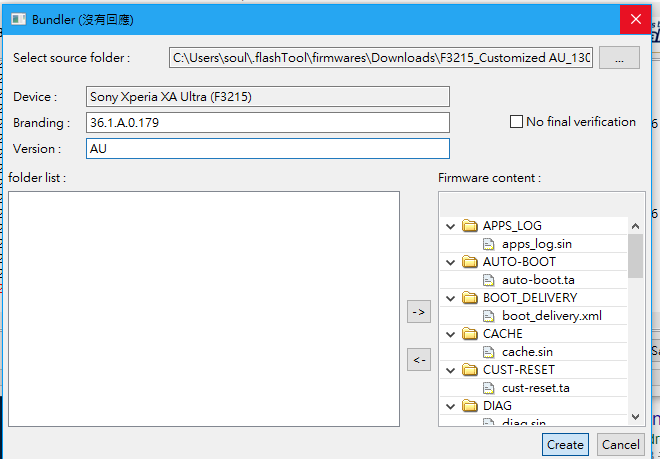Collapse the AUTO-BOOT tree node

[x=450, y=262]
